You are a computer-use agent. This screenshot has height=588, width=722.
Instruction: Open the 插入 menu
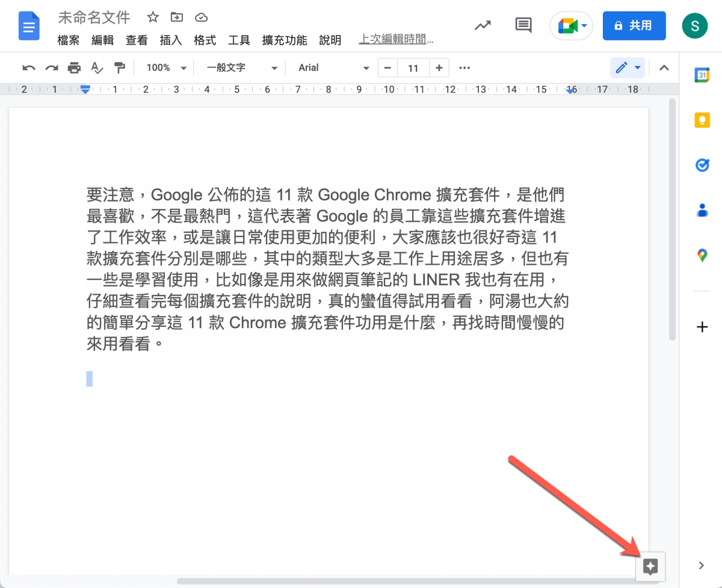click(170, 40)
